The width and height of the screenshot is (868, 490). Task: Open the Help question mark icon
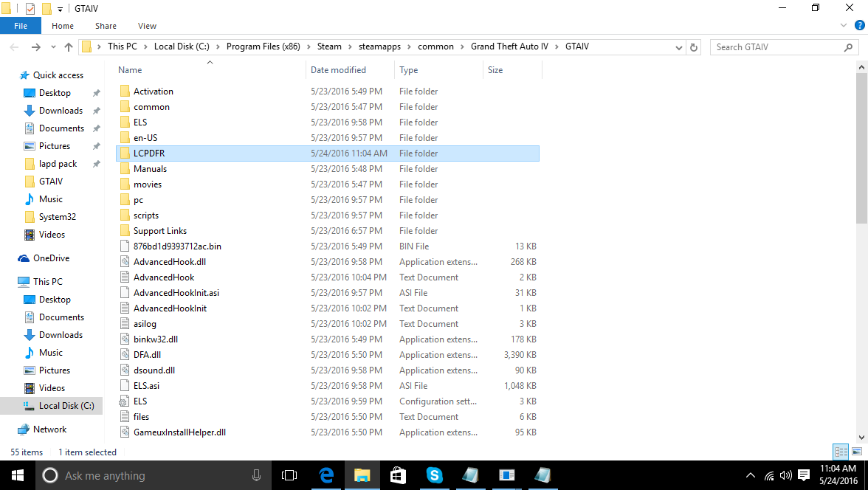coord(858,26)
